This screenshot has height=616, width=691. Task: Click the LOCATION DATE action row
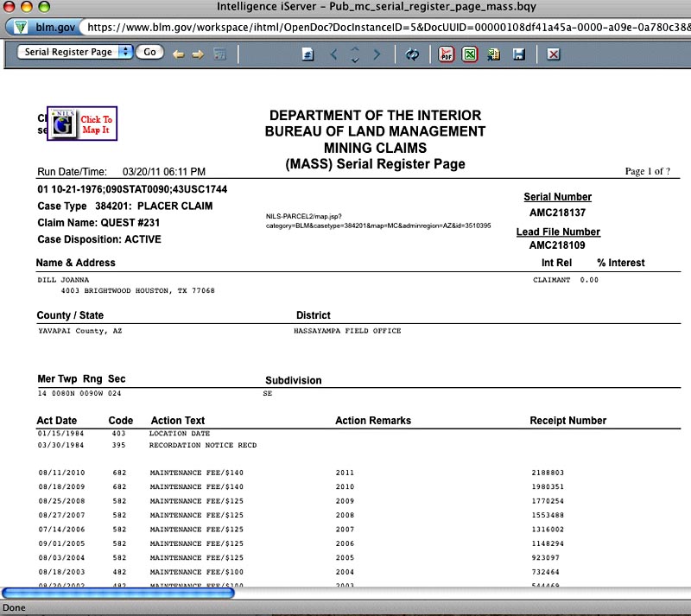click(x=180, y=434)
